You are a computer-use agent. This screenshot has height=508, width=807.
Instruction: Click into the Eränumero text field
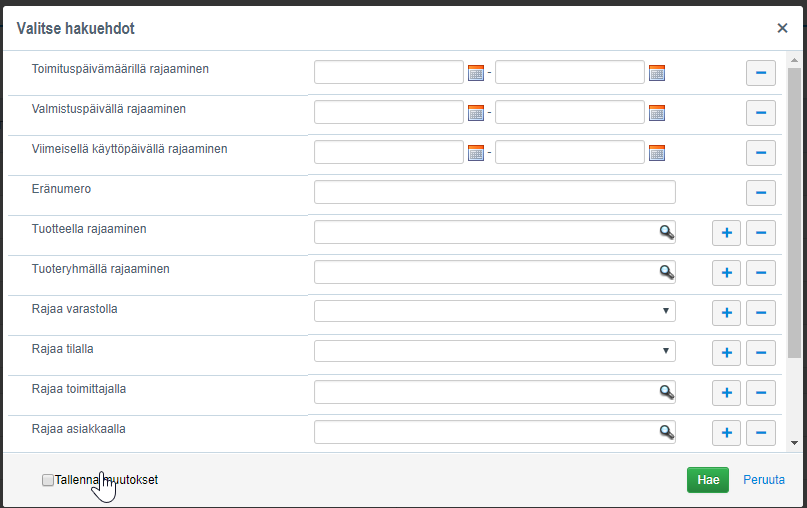pos(495,192)
